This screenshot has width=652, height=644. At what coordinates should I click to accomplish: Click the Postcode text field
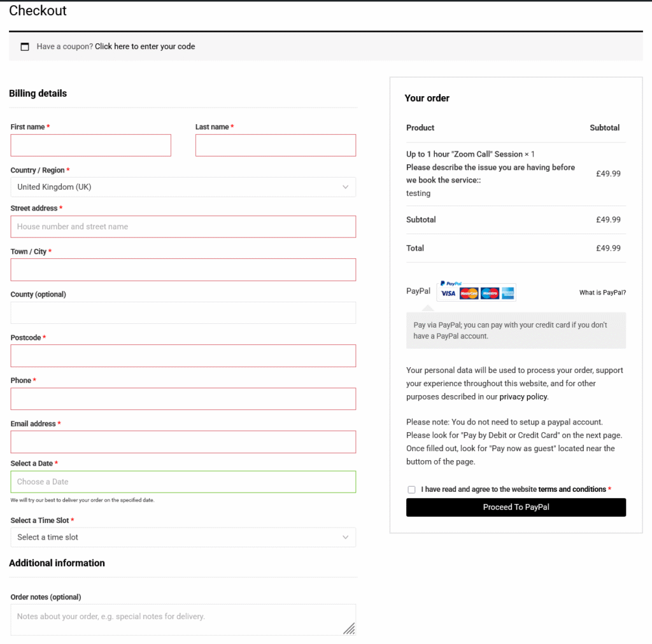(x=183, y=356)
